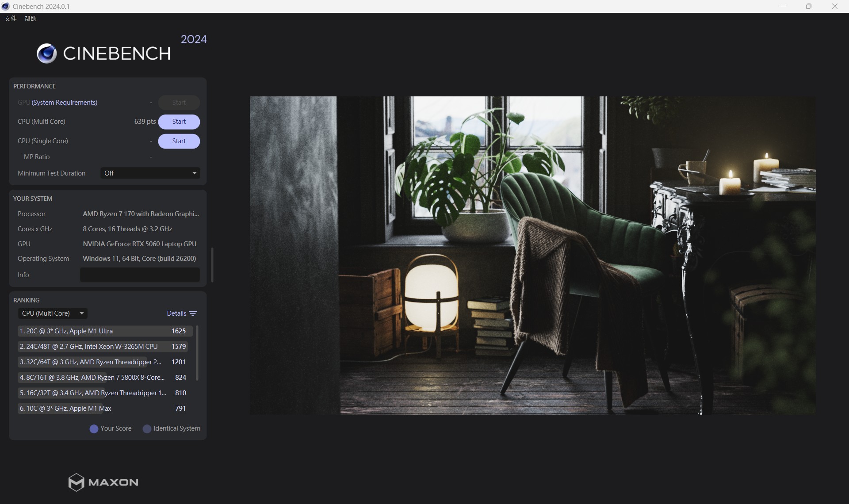Click the Cinebench title bar app icon
This screenshot has width=849, height=504.
pyautogui.click(x=5, y=6)
